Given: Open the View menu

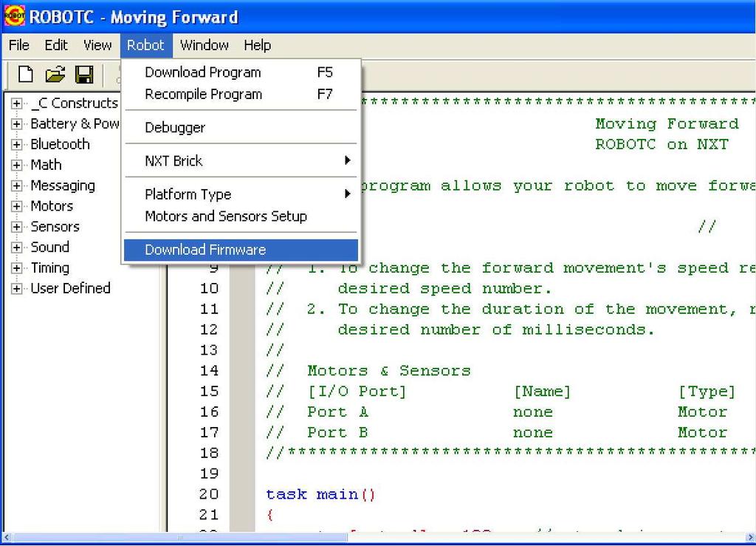Looking at the screenshot, I should coord(97,45).
